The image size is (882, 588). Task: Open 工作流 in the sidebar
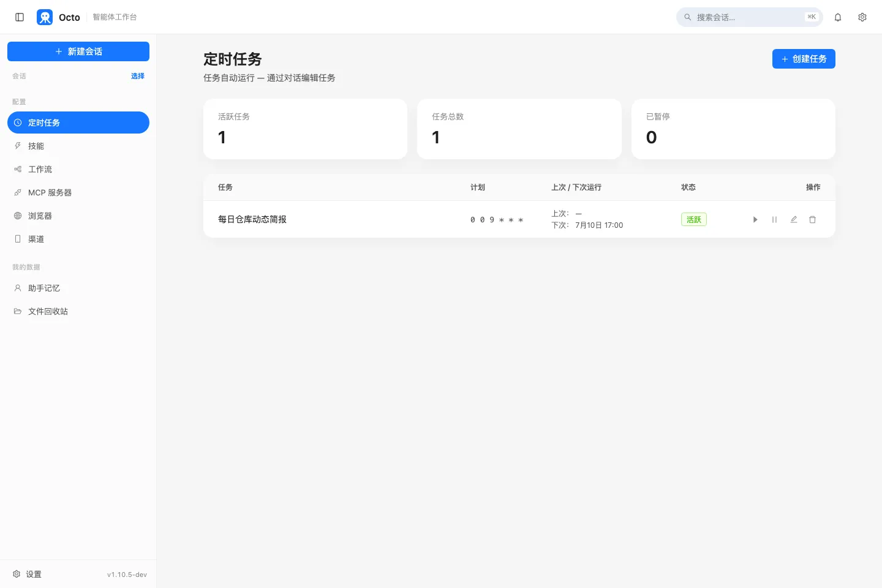pyautogui.click(x=78, y=169)
